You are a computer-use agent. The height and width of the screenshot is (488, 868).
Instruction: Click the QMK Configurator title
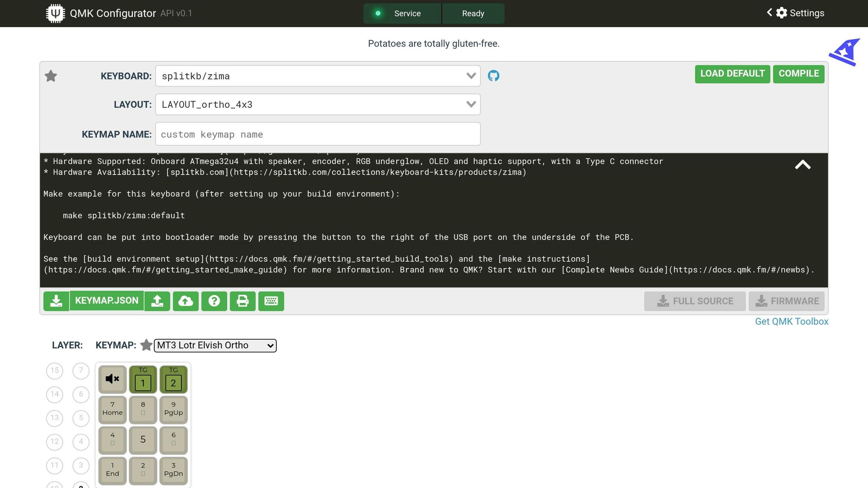[x=113, y=13]
